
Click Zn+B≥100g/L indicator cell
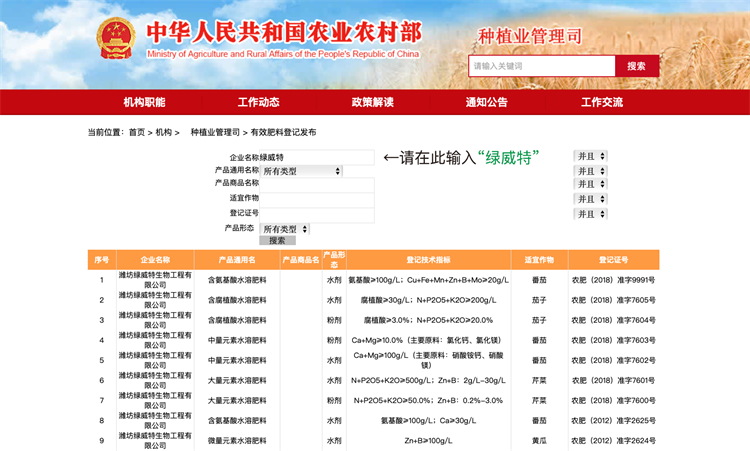point(429,440)
